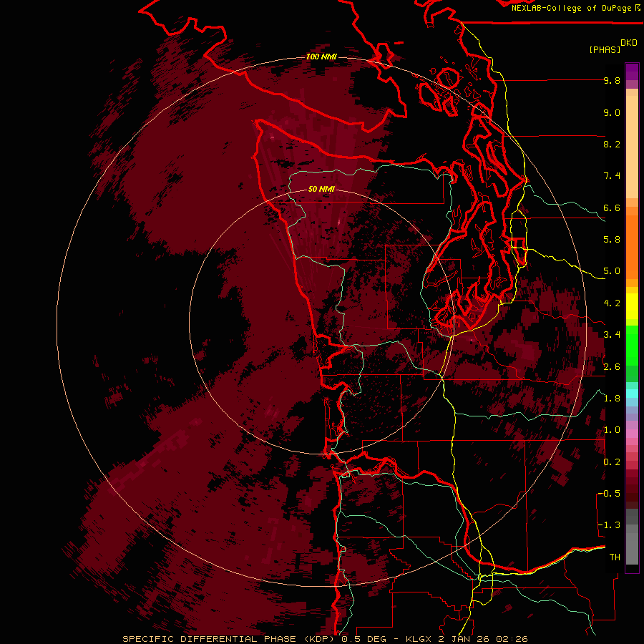Click the 4.2 scale label
644x644 pixels.
point(612,303)
